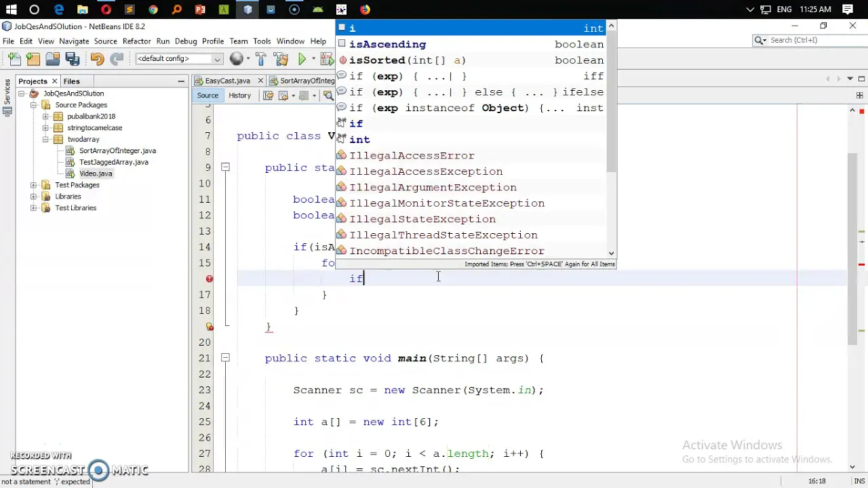Open Microsoft Edge from the taskbar
This screenshot has width=868, height=488.
tap(59, 9)
